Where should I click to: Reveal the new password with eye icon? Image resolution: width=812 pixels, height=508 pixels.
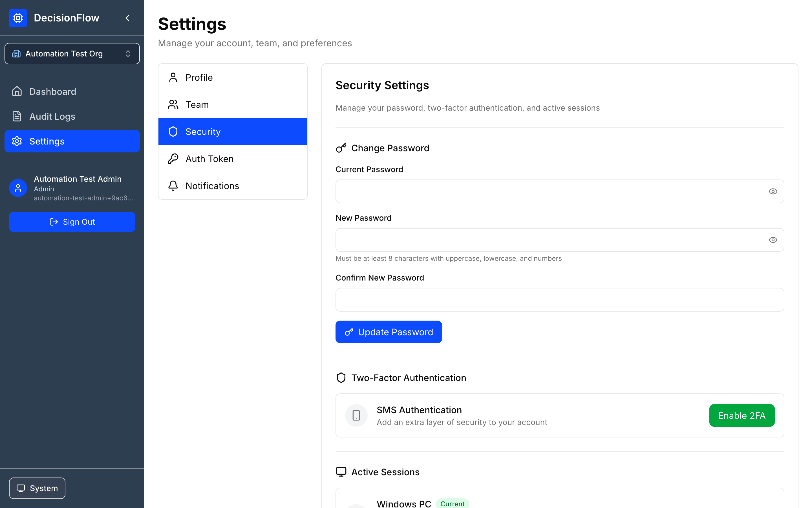click(773, 240)
